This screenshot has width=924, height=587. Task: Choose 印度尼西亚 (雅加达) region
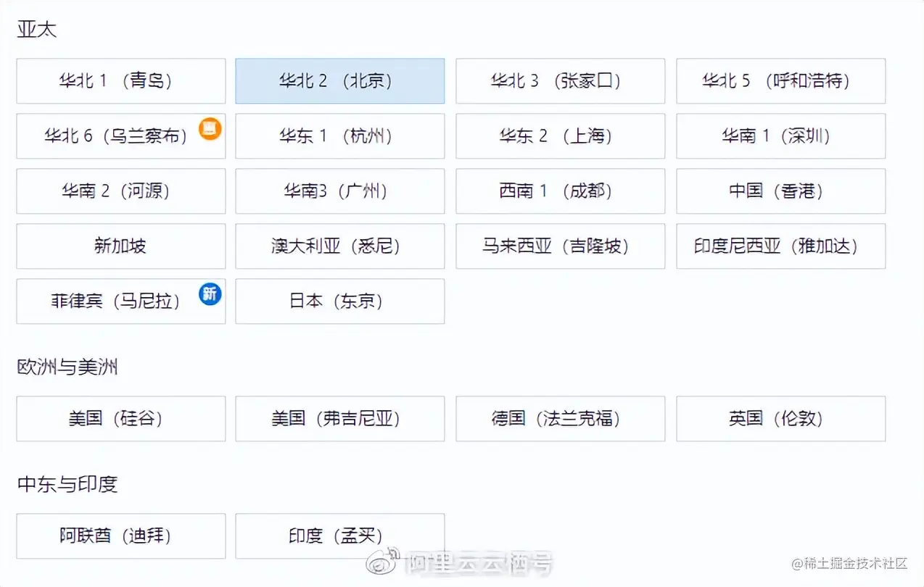click(780, 246)
